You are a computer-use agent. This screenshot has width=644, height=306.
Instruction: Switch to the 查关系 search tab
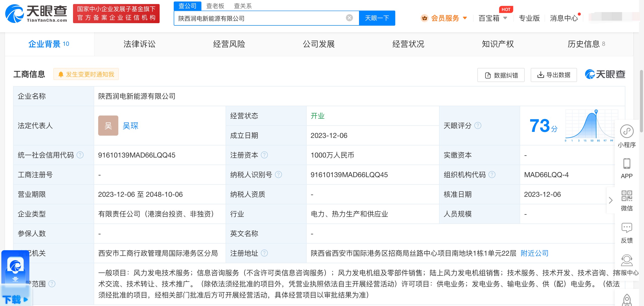243,6
